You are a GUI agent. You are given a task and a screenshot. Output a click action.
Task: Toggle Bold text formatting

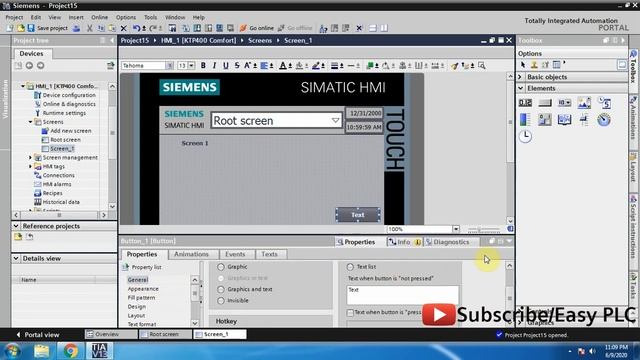point(203,65)
